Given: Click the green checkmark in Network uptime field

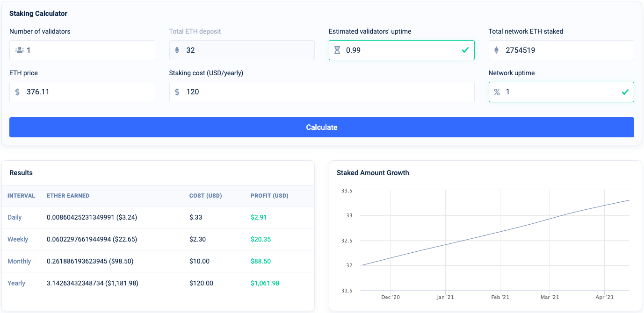Looking at the screenshot, I should [625, 92].
